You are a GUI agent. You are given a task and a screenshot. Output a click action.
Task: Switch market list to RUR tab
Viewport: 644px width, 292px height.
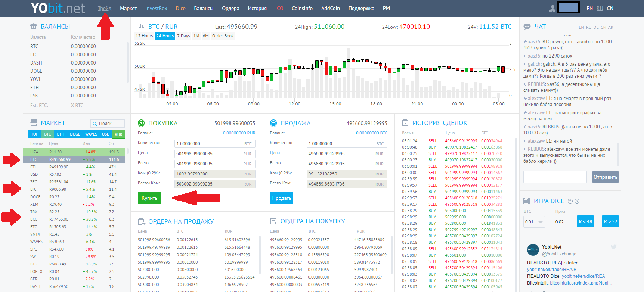point(118,134)
